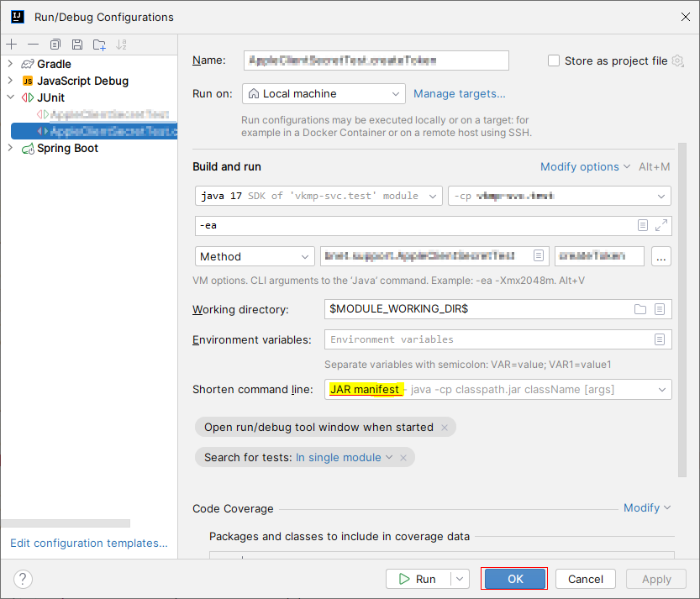
Task: Click the Apply button
Action: (x=656, y=580)
